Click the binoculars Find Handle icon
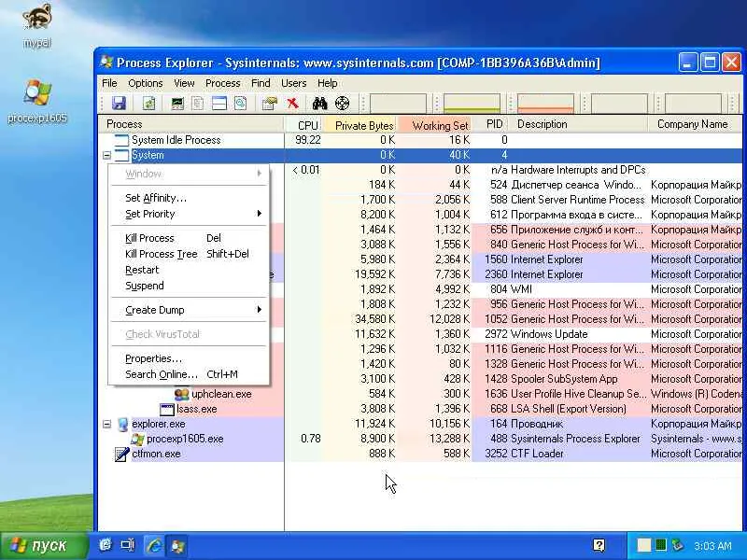 (319, 103)
